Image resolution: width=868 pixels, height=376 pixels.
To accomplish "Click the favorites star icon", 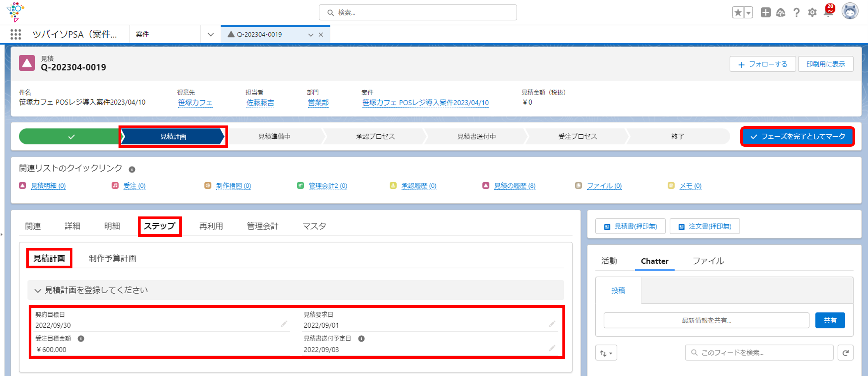I will [x=737, y=12].
